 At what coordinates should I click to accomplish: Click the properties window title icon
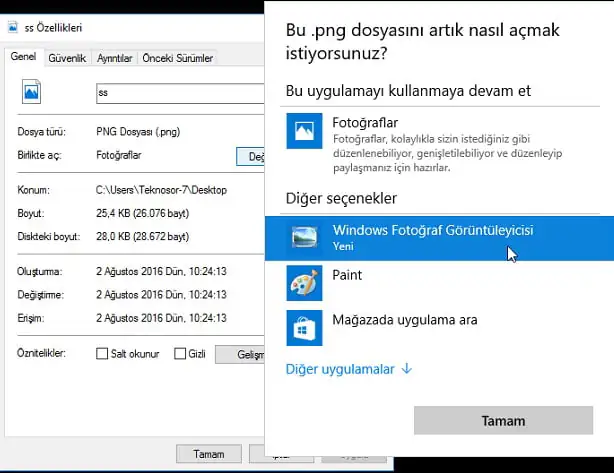tap(13, 27)
